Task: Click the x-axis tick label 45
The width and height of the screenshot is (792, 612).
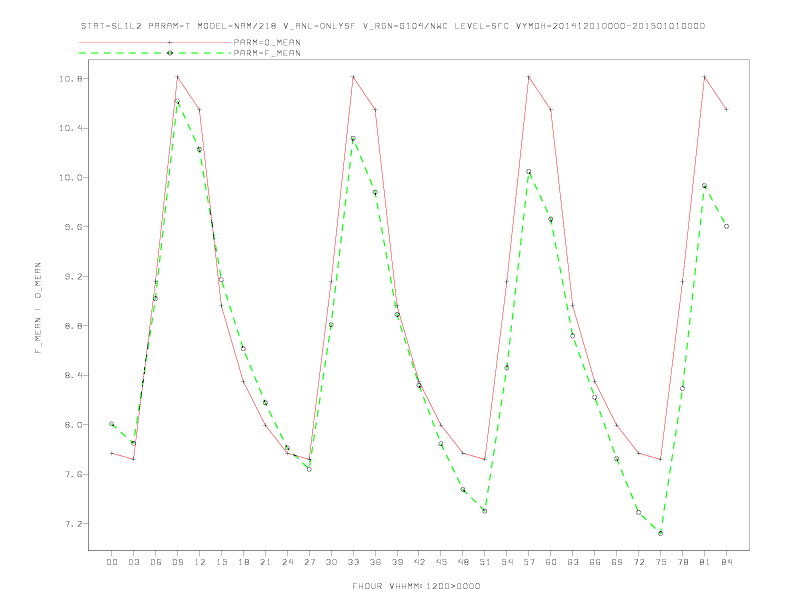Action: (441, 562)
